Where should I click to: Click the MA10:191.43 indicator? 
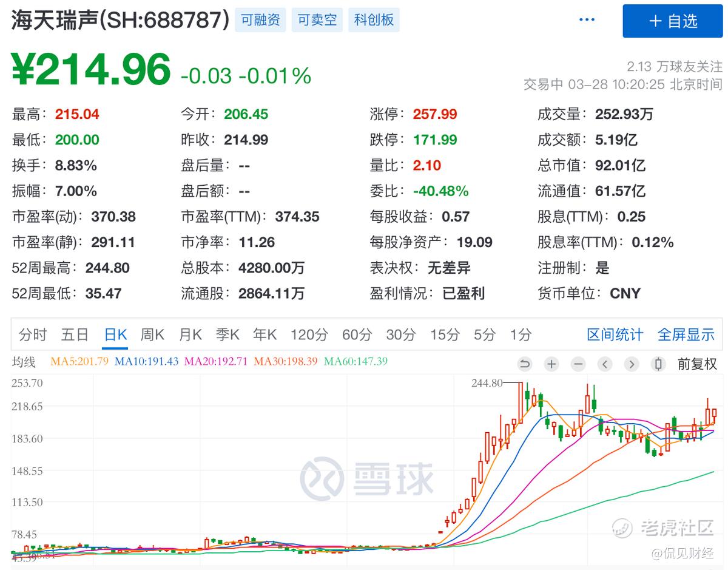147,362
